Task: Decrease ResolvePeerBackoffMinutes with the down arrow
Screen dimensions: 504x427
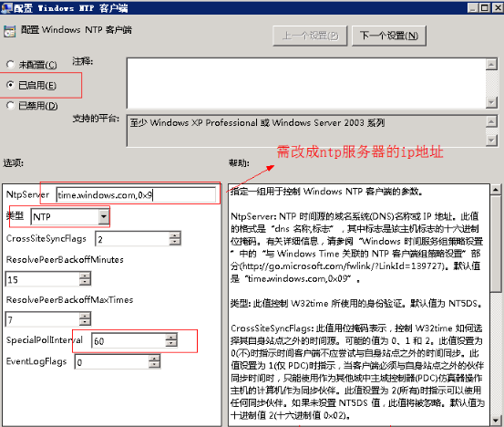Action: click(85, 283)
